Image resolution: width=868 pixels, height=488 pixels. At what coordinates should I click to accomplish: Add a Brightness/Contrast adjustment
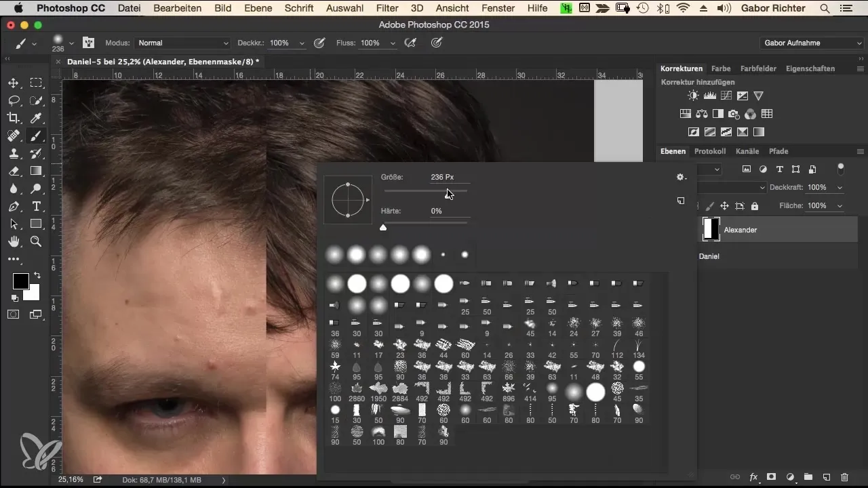coord(692,96)
